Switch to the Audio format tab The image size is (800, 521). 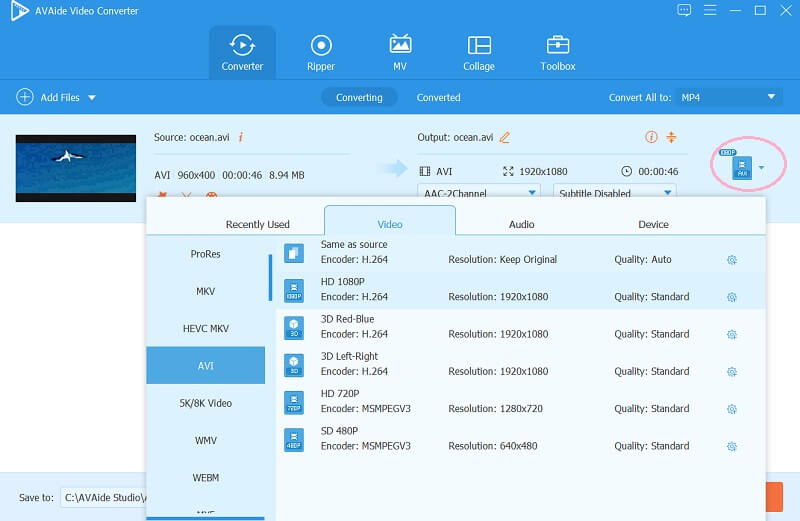(x=521, y=224)
